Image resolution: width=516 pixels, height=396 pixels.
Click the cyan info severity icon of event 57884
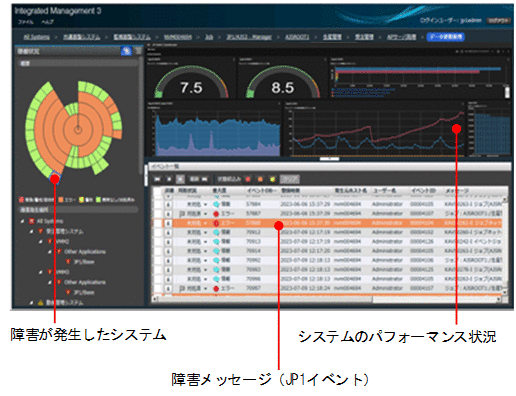point(216,204)
